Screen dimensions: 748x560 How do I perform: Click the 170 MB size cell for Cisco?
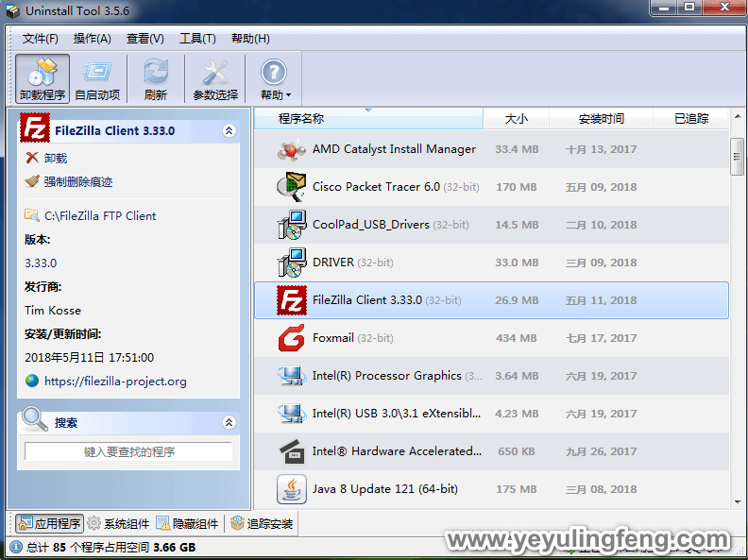pyautogui.click(x=517, y=187)
